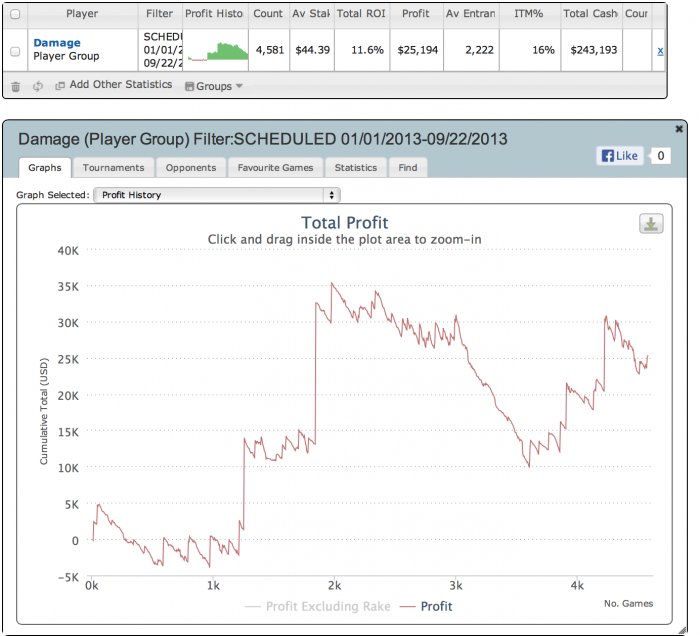Click the refresh icon beside the trash
Image resolution: width=700 pixels, height=636 pixels.
click(x=38, y=86)
